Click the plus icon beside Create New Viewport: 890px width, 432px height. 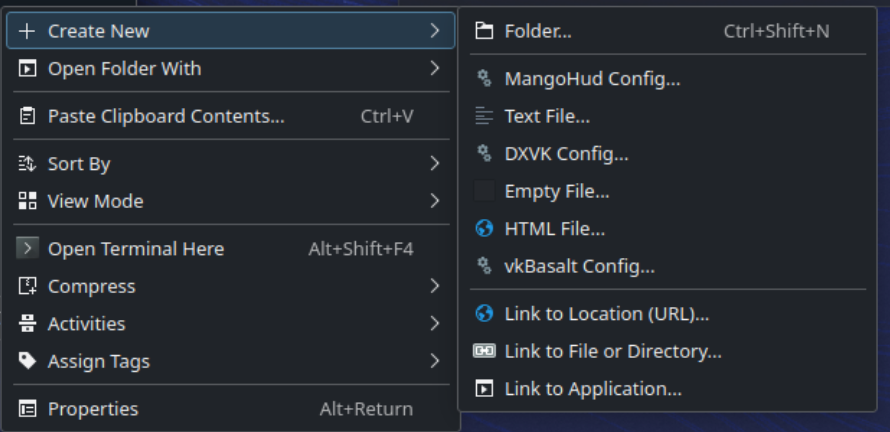point(27,31)
